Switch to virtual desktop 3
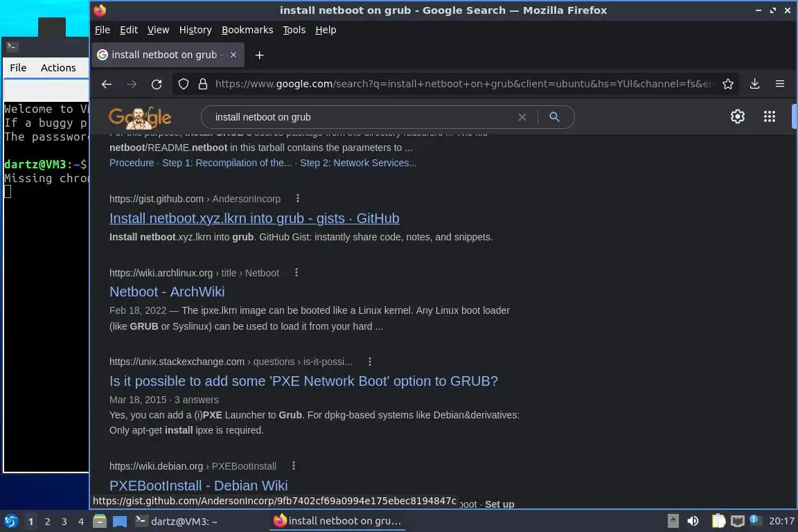 coord(64,522)
